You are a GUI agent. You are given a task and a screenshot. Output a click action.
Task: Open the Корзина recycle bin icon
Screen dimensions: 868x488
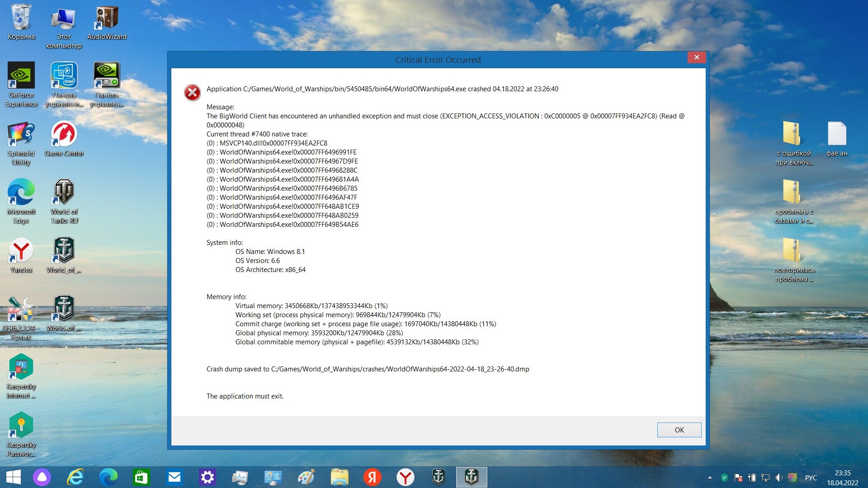click(x=21, y=22)
